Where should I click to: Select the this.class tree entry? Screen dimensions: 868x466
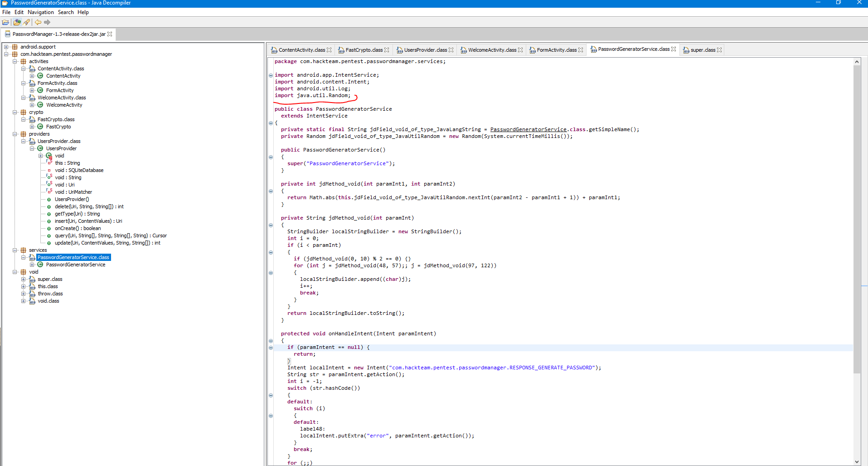[48, 286]
